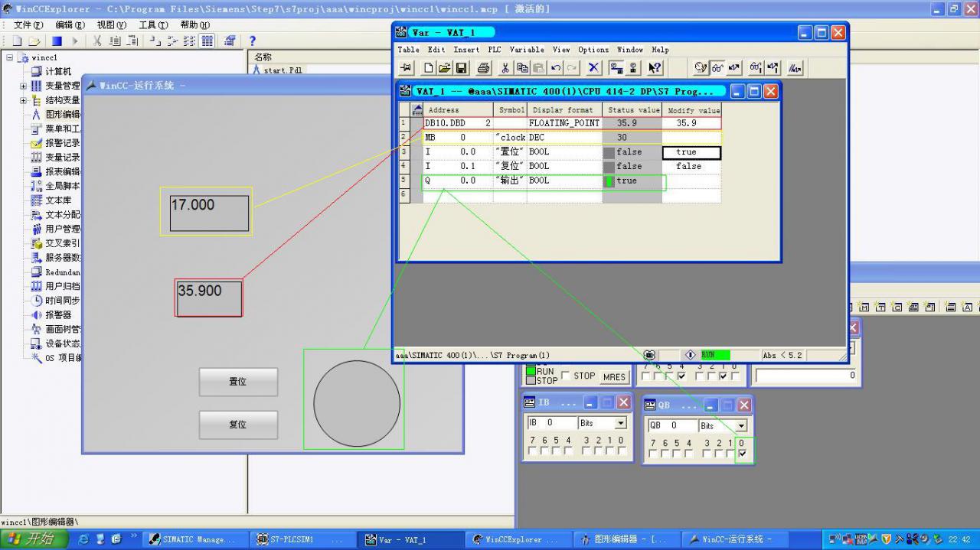
Task: Click the 置位 button in WinCC runtime
Action: point(238,382)
